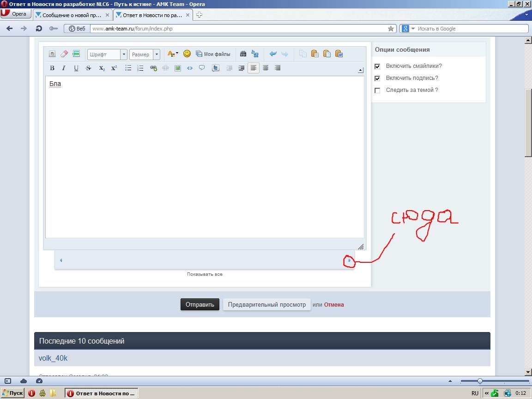532x399 pixels.
Task: Click the address bar URL field
Action: [237, 29]
